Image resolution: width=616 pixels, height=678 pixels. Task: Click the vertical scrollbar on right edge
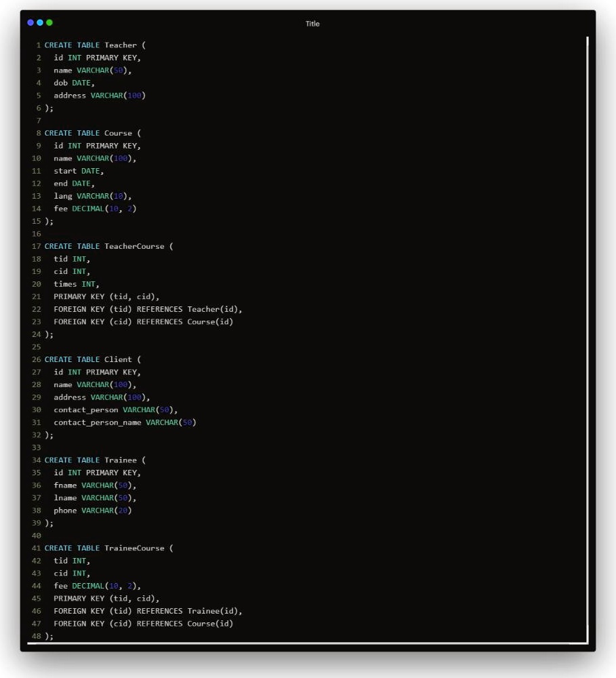(x=588, y=340)
